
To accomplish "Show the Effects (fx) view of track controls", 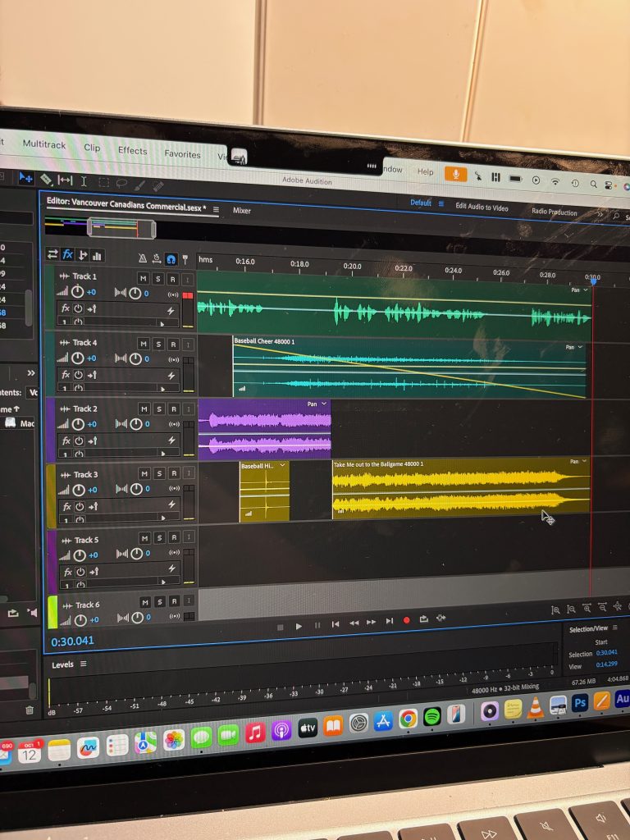I will coord(67,254).
